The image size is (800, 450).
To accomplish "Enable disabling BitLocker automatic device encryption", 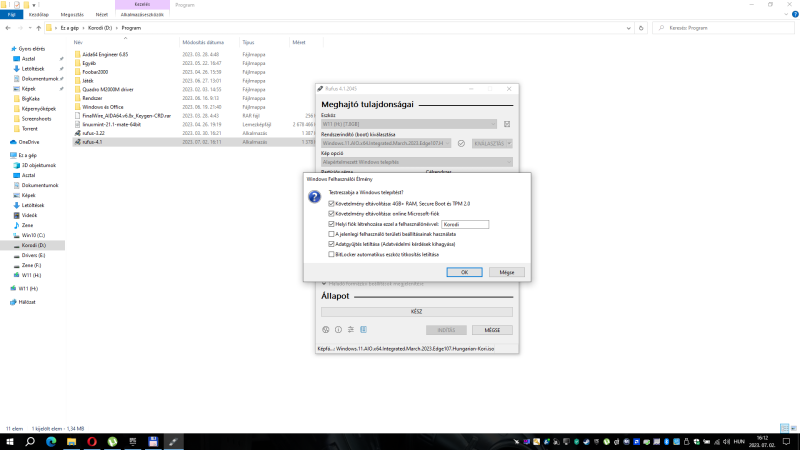I will click(331, 255).
